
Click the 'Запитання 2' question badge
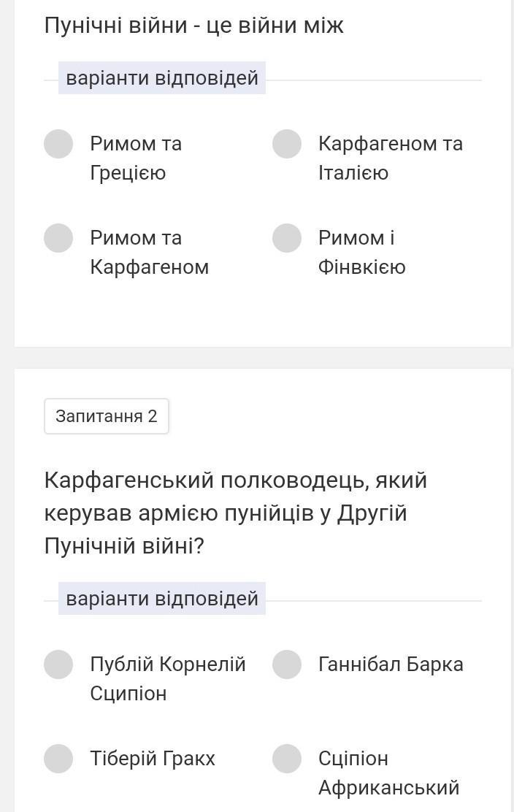(x=107, y=416)
